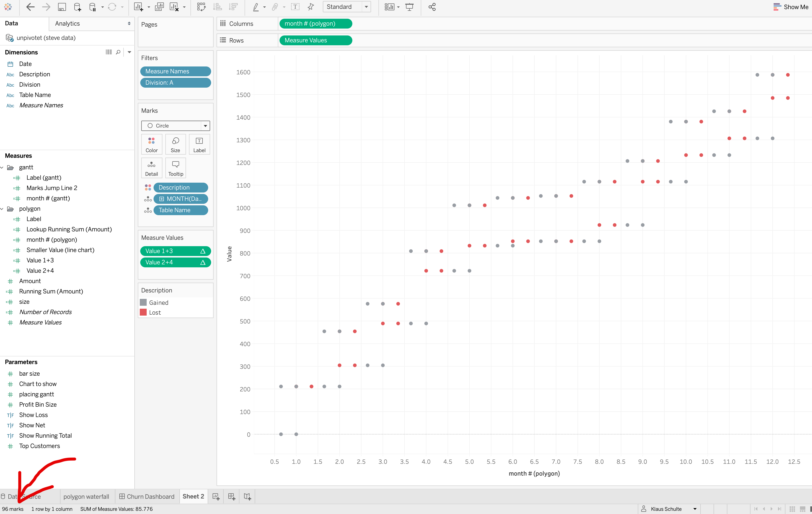Viewport: 812px width, 514px height.
Task: Expand the MONTH(Da.. detail pill in Marks
Action: point(161,199)
